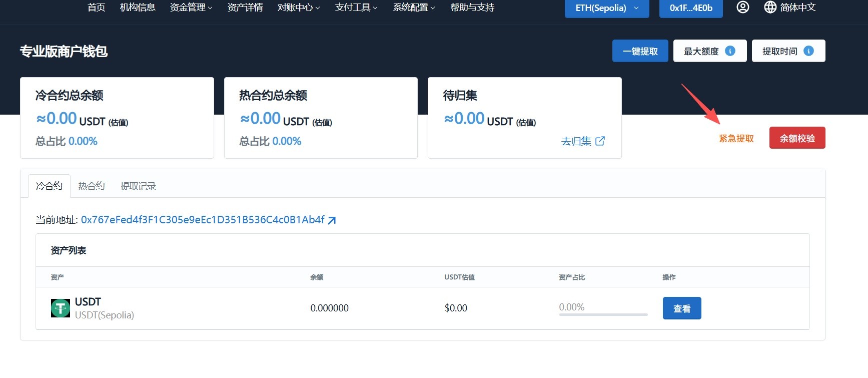
Task: Click the 一键提取 button
Action: 640,51
